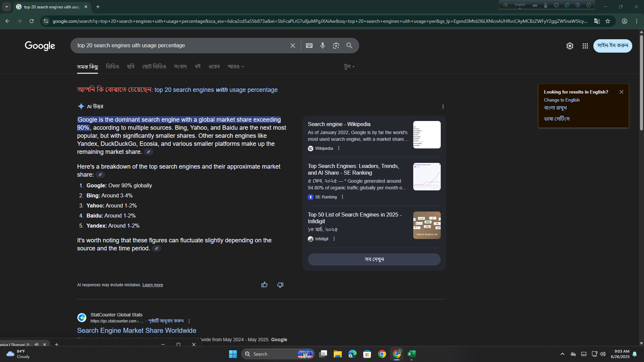Click the SE Ranking chart thumbnail
This screenshot has width=644, height=362.
[427, 177]
